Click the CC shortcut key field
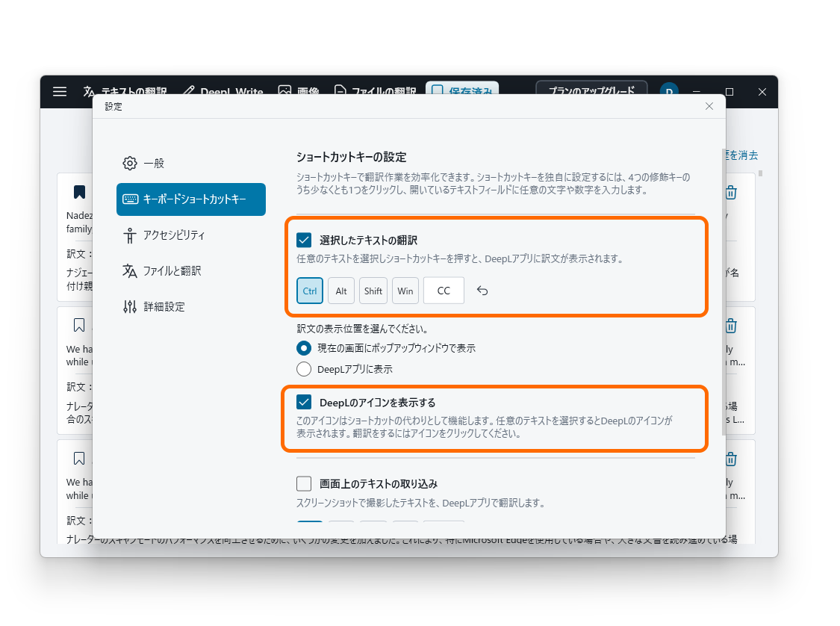 click(x=444, y=291)
